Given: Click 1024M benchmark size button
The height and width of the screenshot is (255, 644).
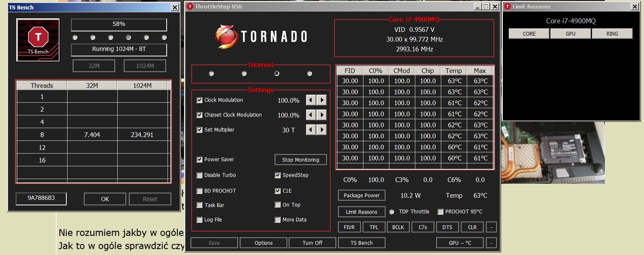Looking at the screenshot, I should [x=145, y=66].
